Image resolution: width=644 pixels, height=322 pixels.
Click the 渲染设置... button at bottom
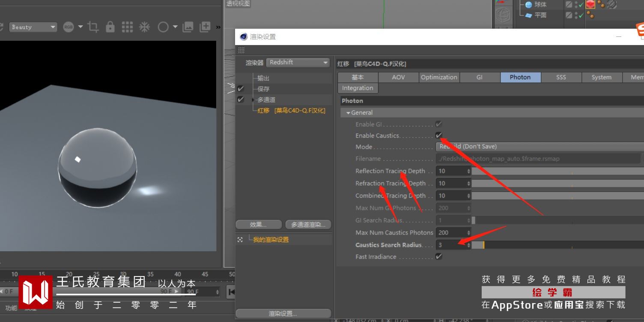click(283, 313)
